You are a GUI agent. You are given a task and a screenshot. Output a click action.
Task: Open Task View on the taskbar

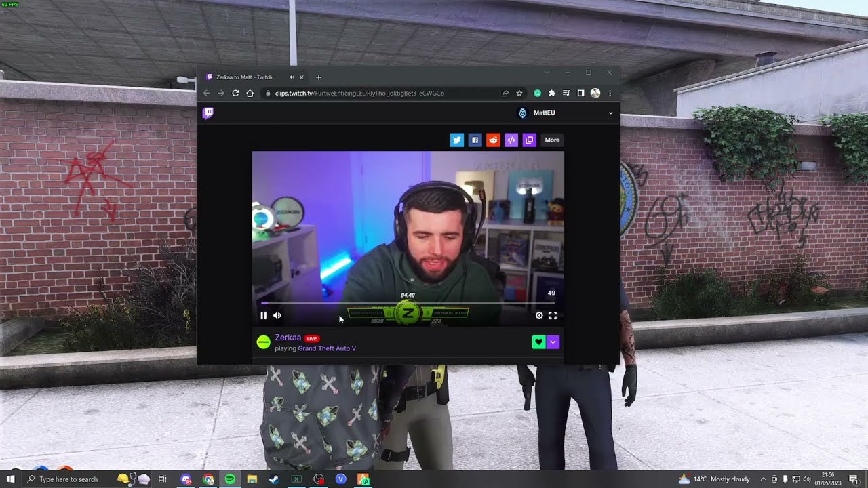[x=163, y=479]
